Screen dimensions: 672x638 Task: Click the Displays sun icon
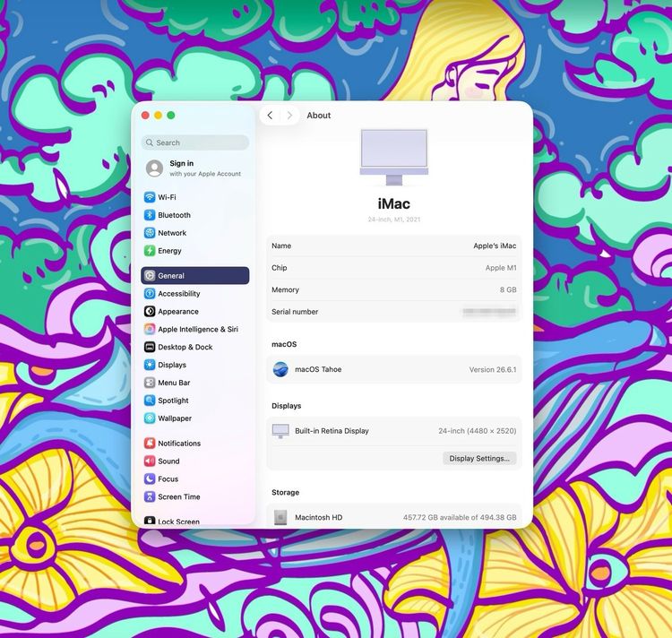point(149,365)
